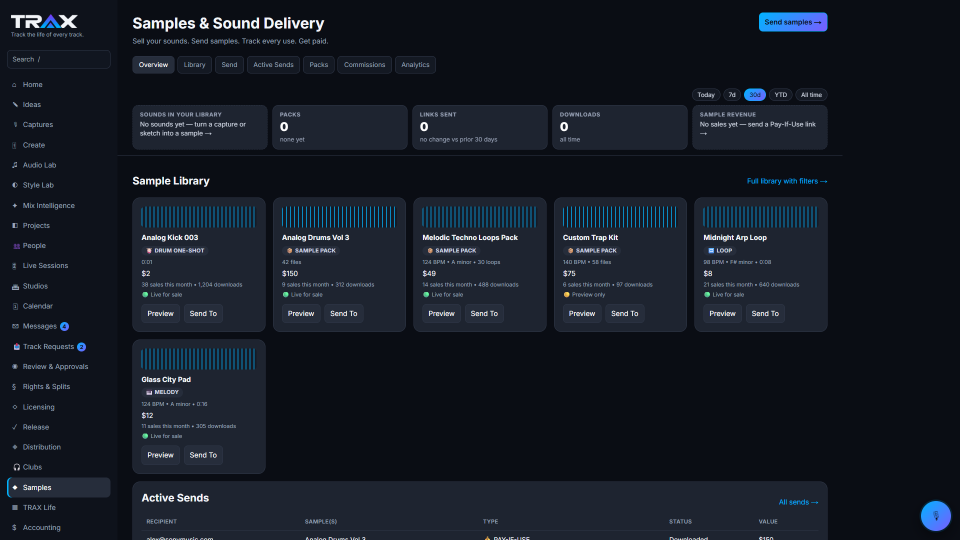Switch to the Overview tab
Image resolution: width=960 pixels, height=540 pixels.
tap(153, 65)
